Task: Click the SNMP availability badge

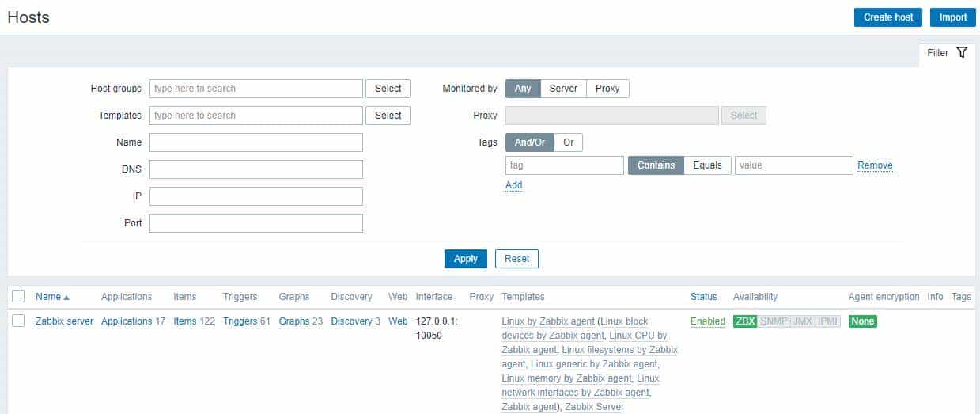Action: pos(774,321)
